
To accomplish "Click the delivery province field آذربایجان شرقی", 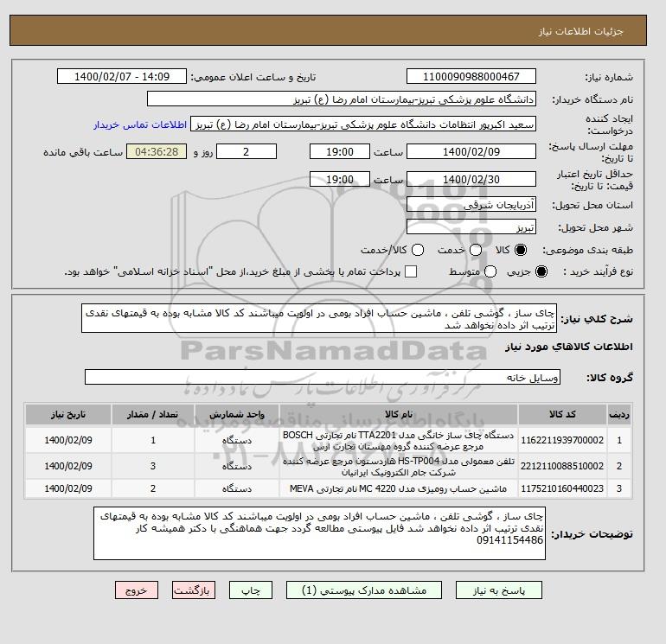I will [471, 205].
